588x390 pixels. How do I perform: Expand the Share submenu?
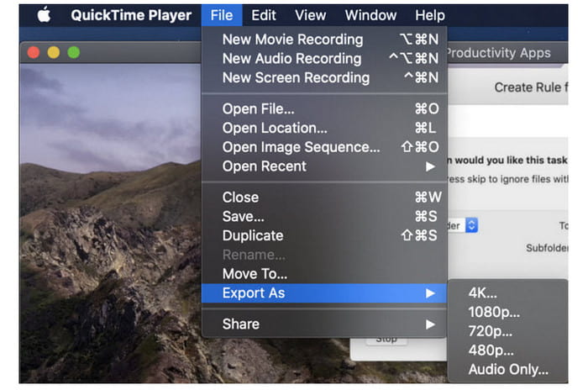pyautogui.click(x=324, y=324)
